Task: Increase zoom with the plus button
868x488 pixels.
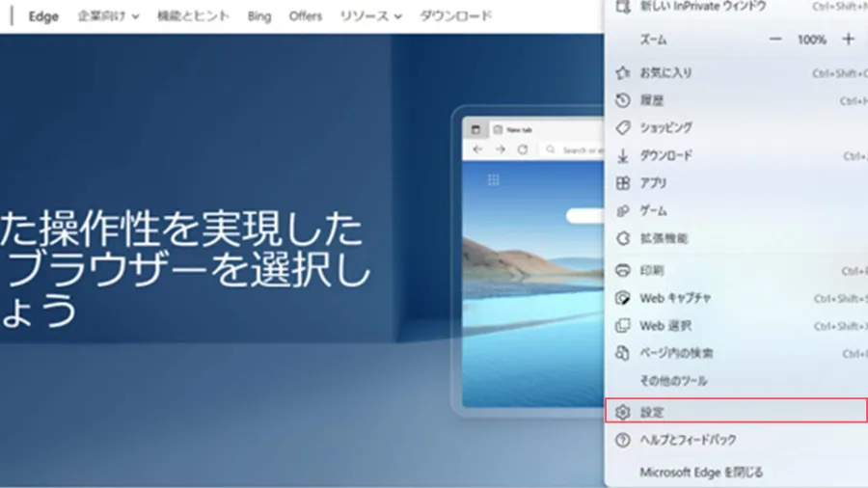Action: (848, 40)
